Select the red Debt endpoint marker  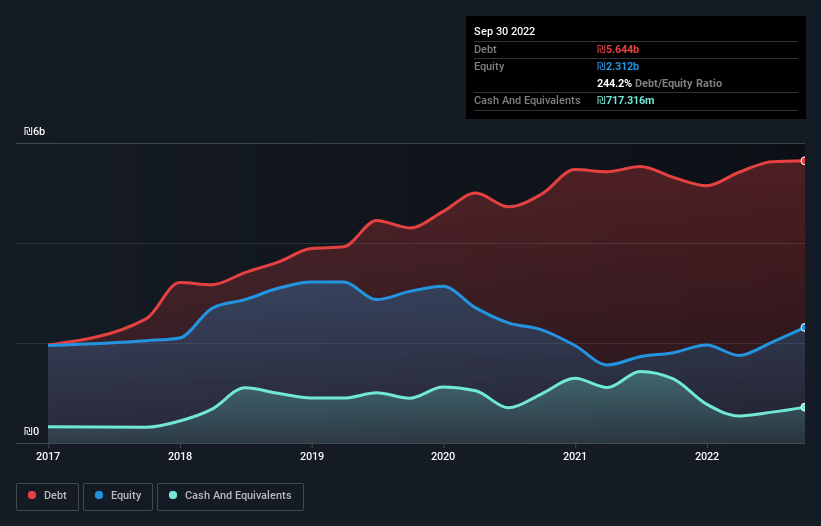tap(804, 161)
